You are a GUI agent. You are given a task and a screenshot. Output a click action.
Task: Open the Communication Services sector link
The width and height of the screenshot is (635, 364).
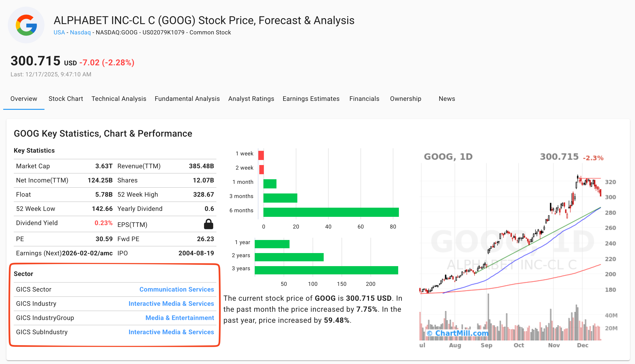tap(177, 289)
